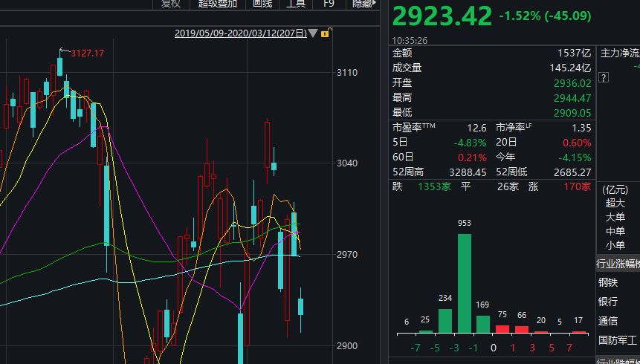Click the 5日 change value -4.83%
Viewport: 640px width, 364px height.
[471, 143]
